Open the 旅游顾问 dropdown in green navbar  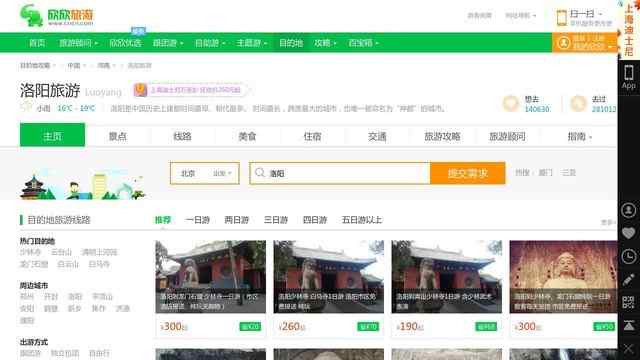tap(79, 43)
